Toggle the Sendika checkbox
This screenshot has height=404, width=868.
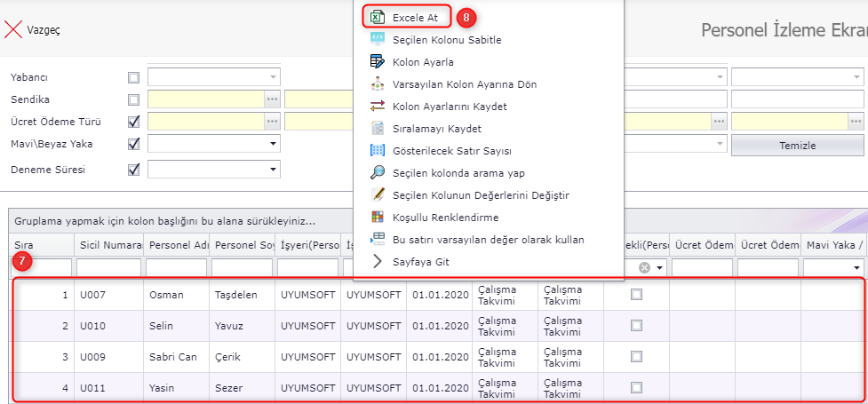coord(134,99)
